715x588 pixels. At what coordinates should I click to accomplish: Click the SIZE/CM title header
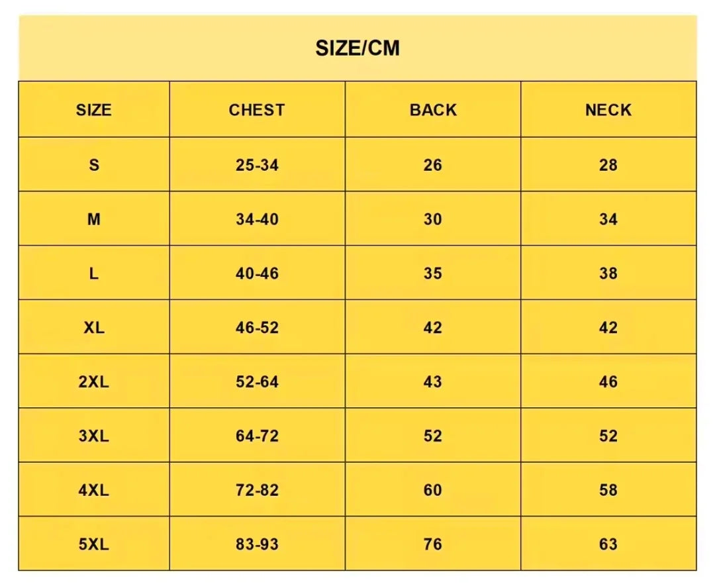tap(358, 48)
